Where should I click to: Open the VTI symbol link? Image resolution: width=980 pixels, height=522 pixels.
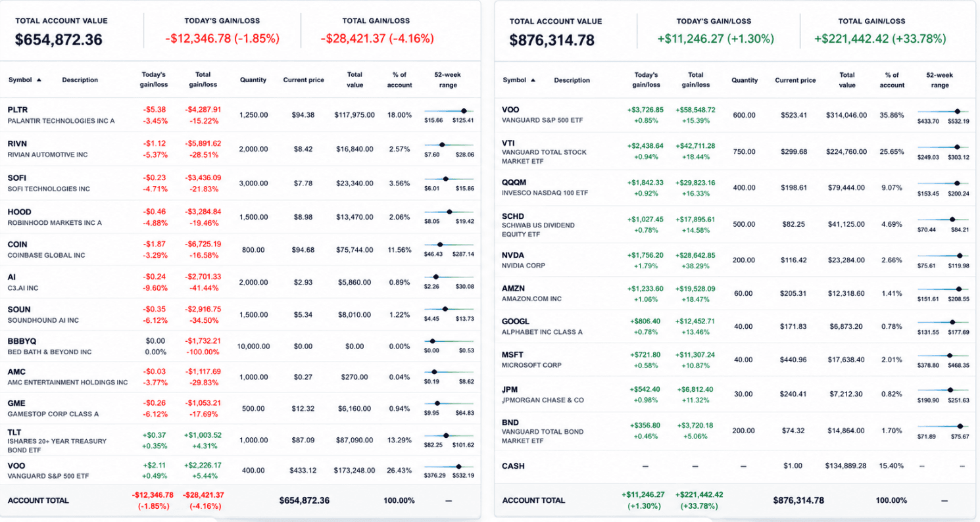point(509,142)
